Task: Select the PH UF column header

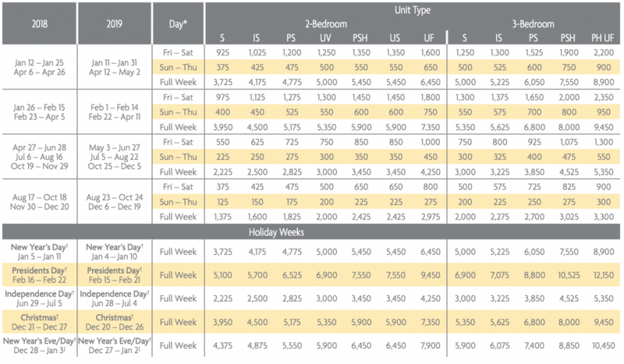Action: click(597, 38)
